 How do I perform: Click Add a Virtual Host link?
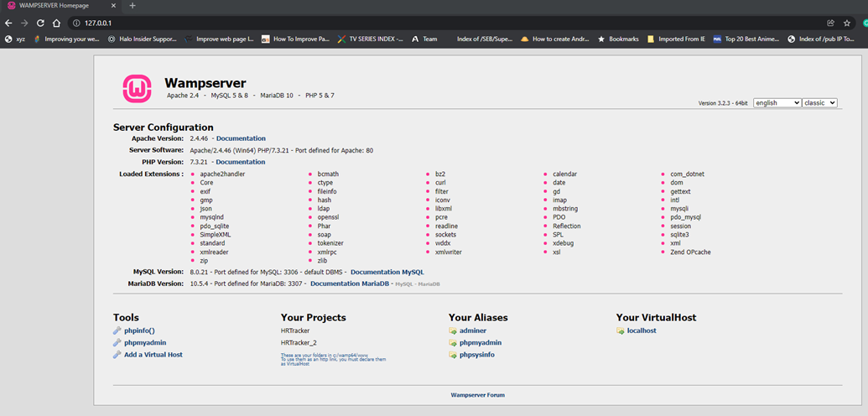pos(153,355)
